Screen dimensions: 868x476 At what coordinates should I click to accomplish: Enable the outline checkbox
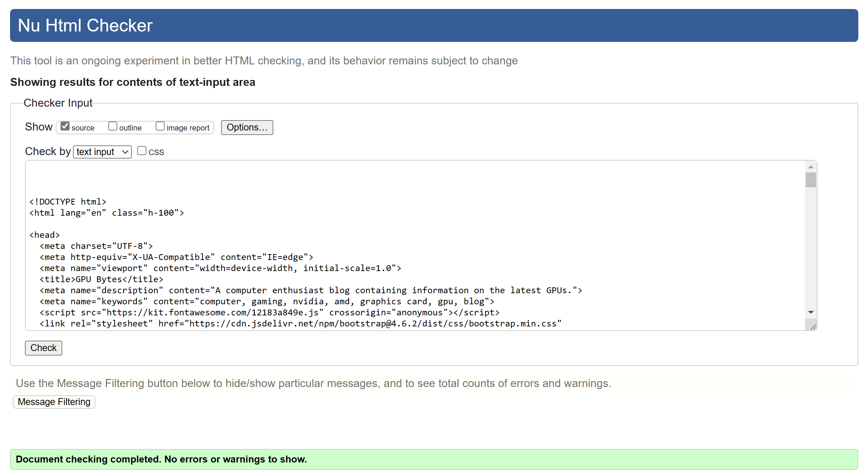(113, 126)
